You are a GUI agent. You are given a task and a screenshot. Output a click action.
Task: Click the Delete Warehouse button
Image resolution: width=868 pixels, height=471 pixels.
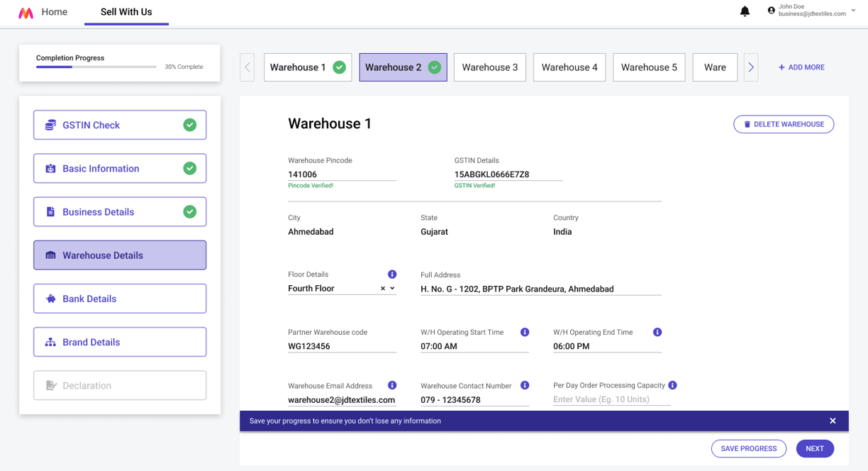point(784,124)
